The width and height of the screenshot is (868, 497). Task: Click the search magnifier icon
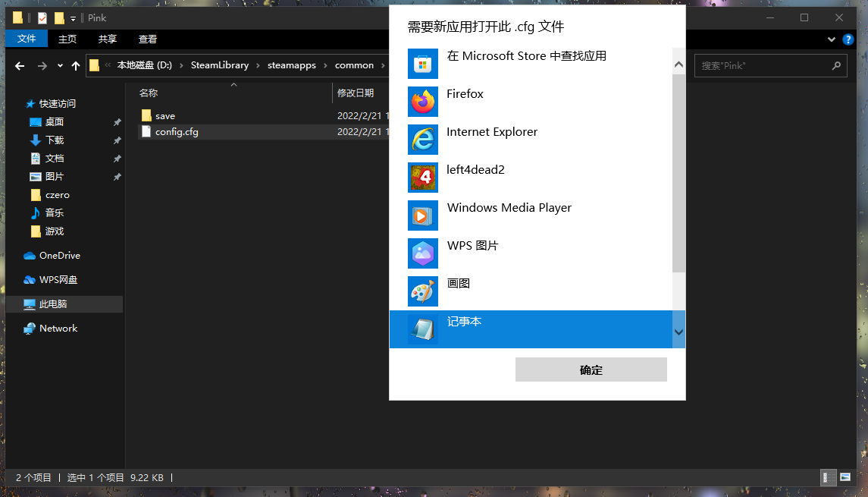click(836, 65)
